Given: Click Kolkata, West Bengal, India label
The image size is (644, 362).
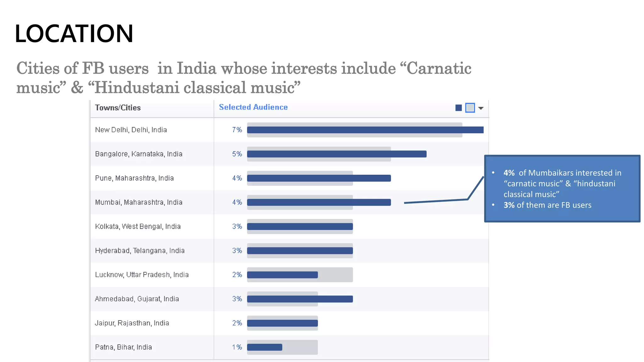Looking at the screenshot, I should click(x=138, y=227).
